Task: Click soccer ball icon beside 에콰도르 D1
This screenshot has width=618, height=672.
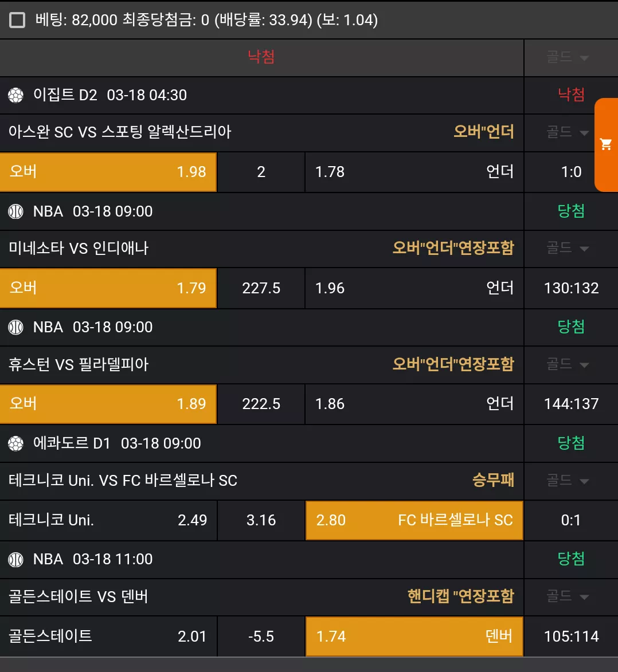Action: point(16,443)
